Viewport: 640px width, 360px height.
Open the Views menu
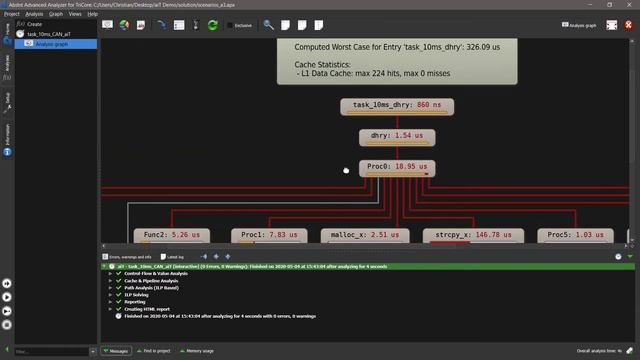click(x=75, y=14)
